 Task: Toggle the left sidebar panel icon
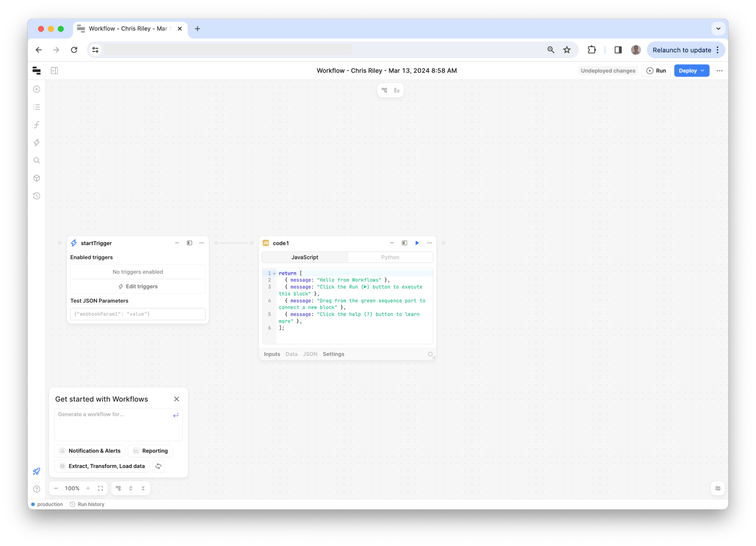point(55,71)
